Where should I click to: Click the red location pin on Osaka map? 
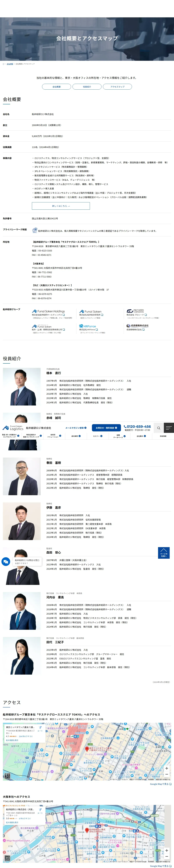pos(87,831)
